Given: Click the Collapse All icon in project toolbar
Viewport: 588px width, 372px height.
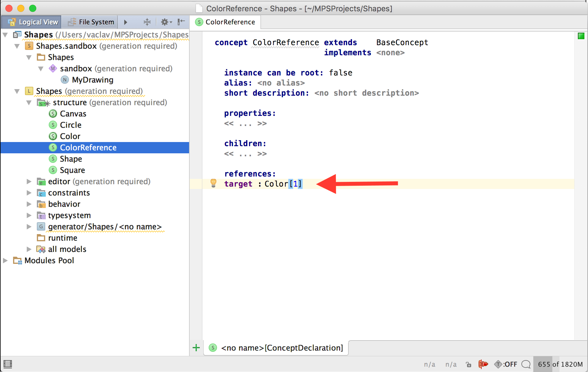Looking at the screenshot, I should tap(147, 22).
